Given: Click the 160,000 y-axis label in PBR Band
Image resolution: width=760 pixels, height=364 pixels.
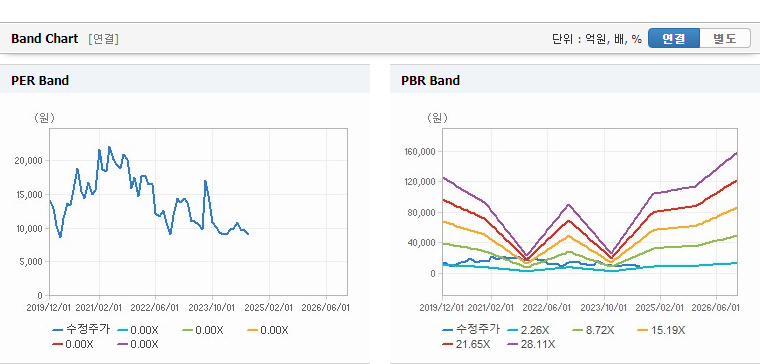Looking at the screenshot, I should (x=420, y=152).
